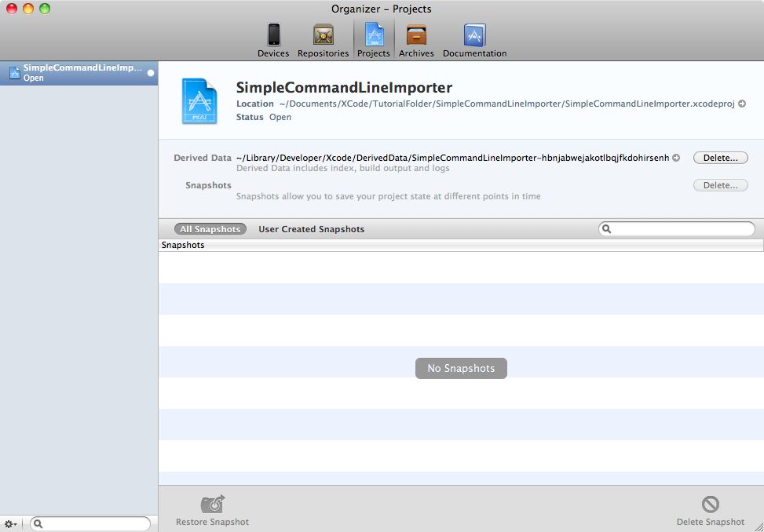The width and height of the screenshot is (764, 532).
Task: Switch to User Created Snapshots filter
Action: click(311, 229)
